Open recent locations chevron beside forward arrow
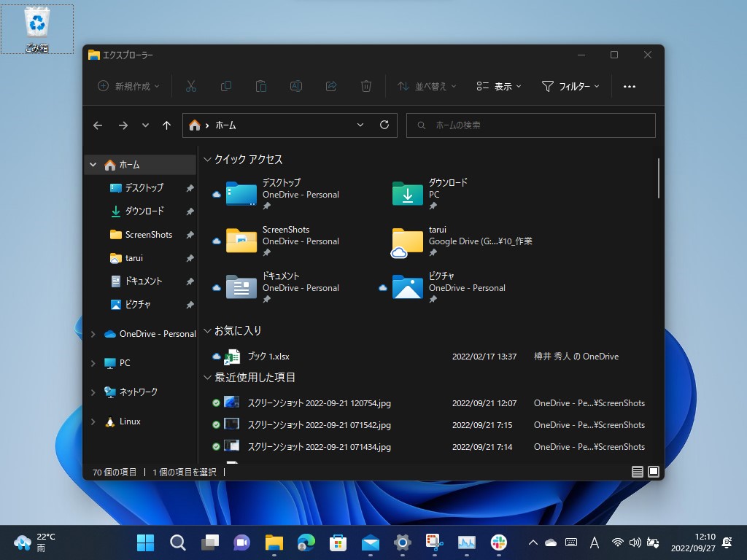The height and width of the screenshot is (560, 747). (145, 125)
